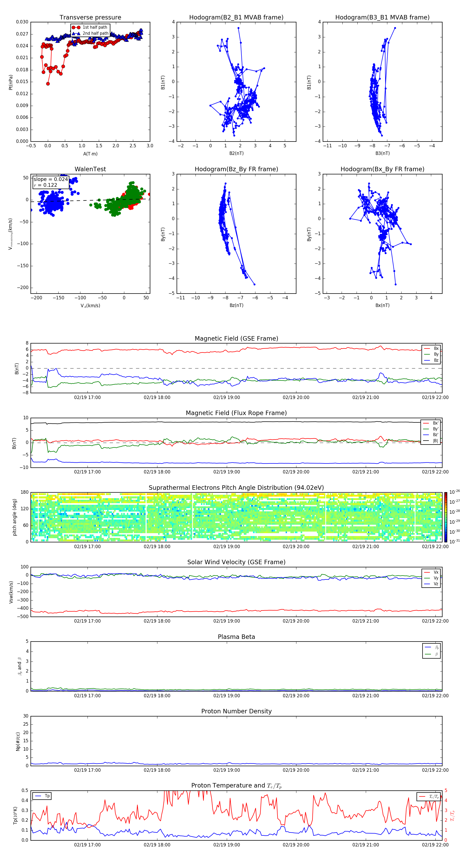Click the "Hodogram(Bz_By FR frame)" title
This screenshot has width=473, height=868.
[x=236, y=169]
